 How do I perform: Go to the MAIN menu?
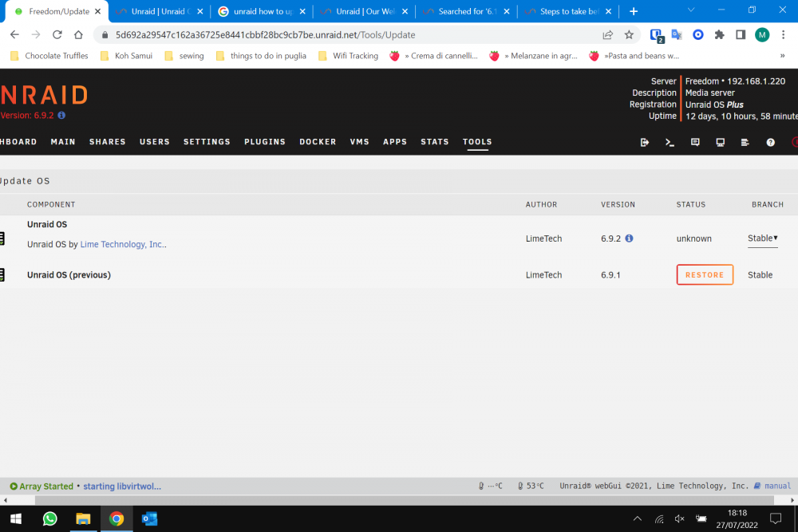(63, 142)
